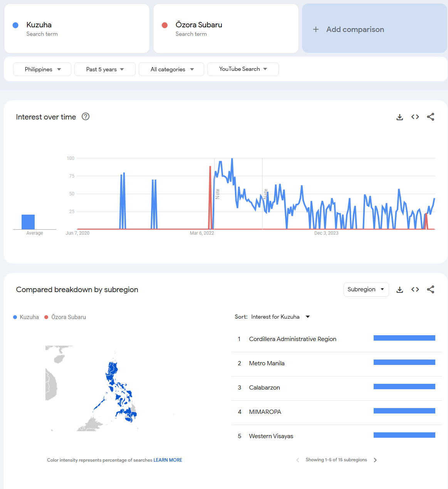The height and width of the screenshot is (489, 448).
Task: Open the YouTube Search source dropdown
Action: tap(243, 69)
